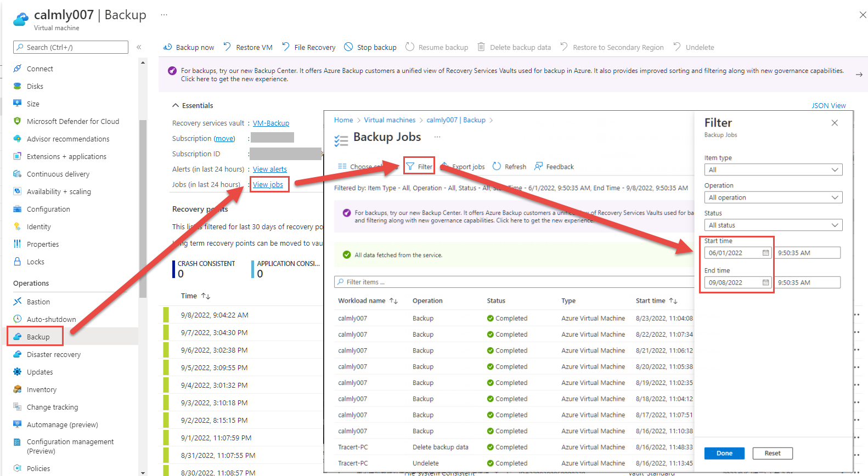This screenshot has width=868, height=476.
Task: Open Microsoft Defender for Cloud
Action: pyautogui.click(x=72, y=121)
